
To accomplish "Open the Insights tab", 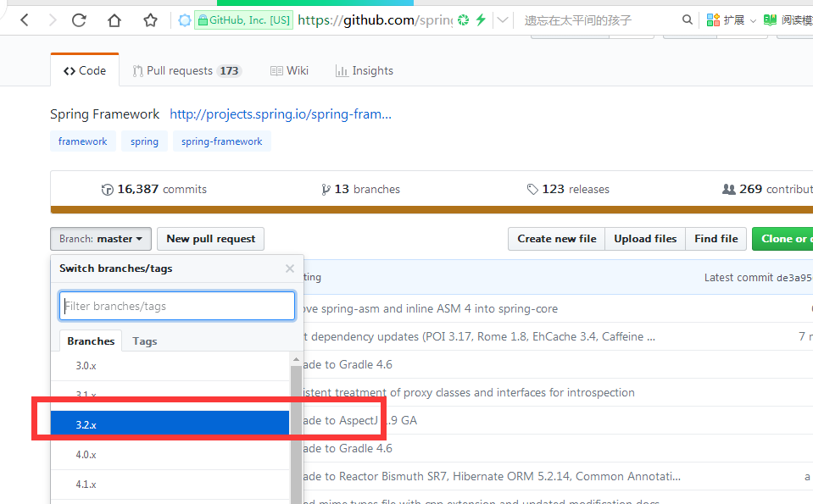I will (x=364, y=70).
